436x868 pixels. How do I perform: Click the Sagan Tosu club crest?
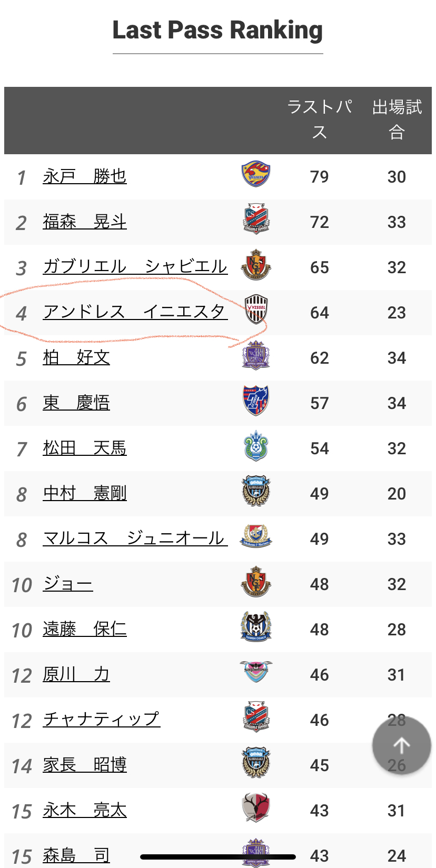pos(256,672)
